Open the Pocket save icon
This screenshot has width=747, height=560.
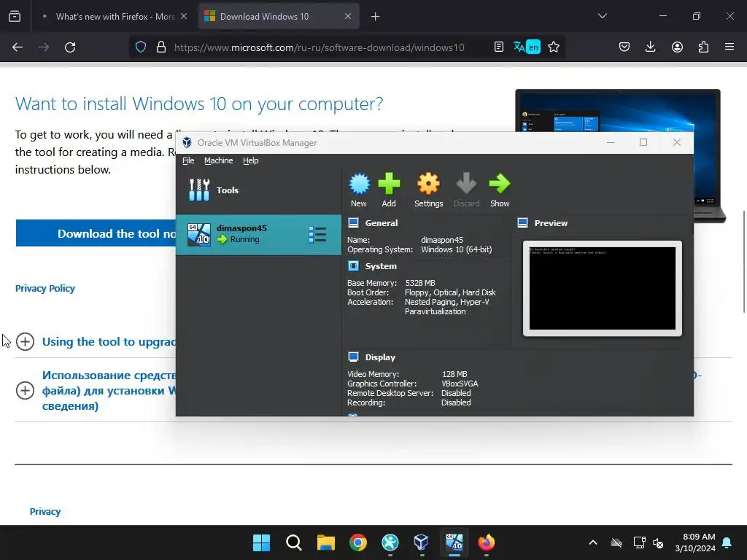pyautogui.click(x=624, y=47)
